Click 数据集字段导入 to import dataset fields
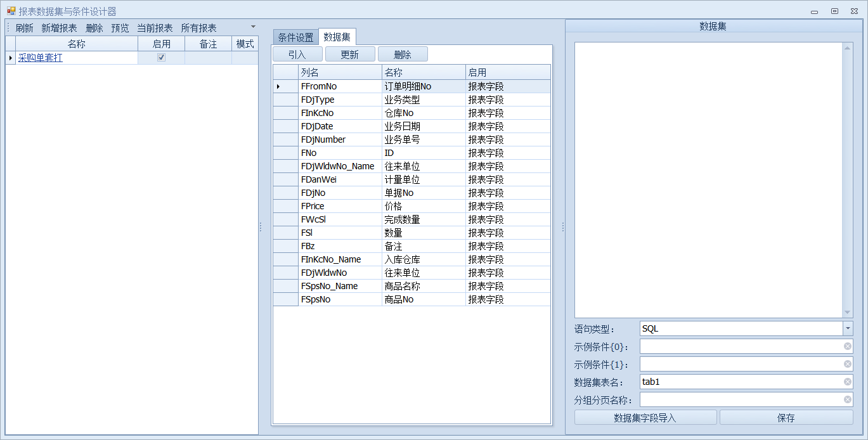This screenshot has width=868, height=440. pyautogui.click(x=644, y=417)
